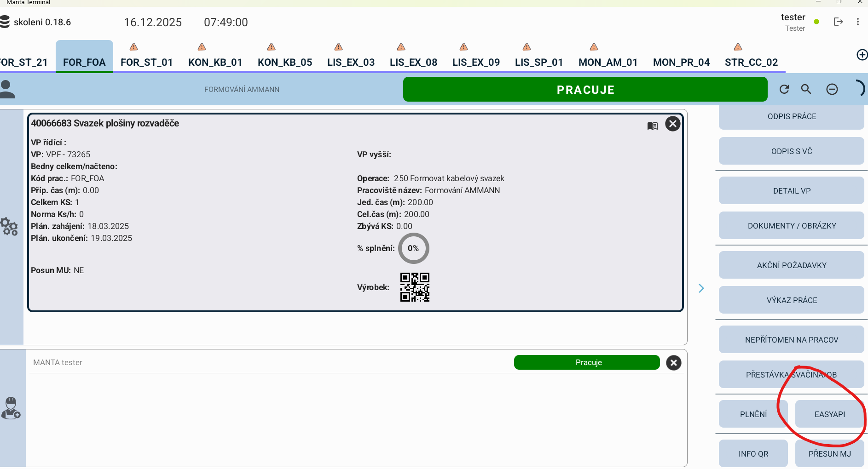The width and height of the screenshot is (868, 469).
Task: Expand the right chevron arrow
Action: 701,288
